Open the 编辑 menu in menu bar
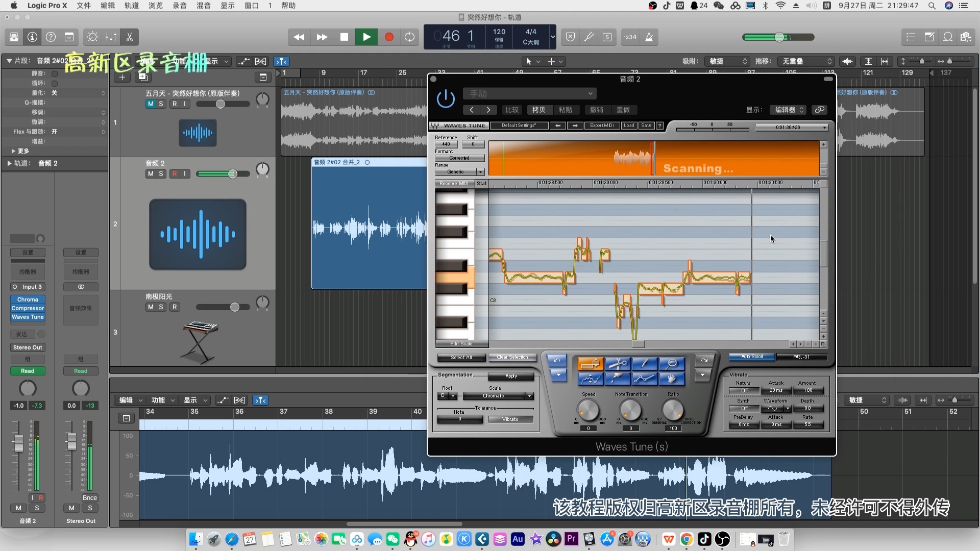980x551 pixels. click(108, 6)
